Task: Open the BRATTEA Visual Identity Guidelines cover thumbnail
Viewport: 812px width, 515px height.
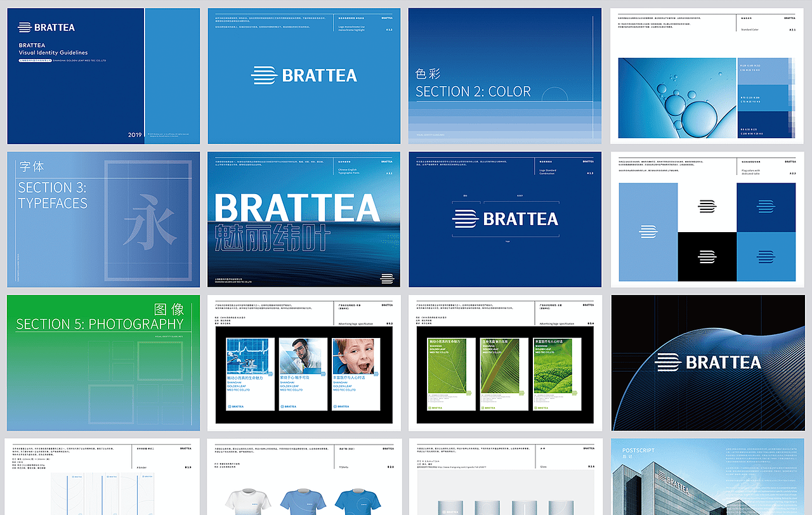Action: tap(103, 76)
